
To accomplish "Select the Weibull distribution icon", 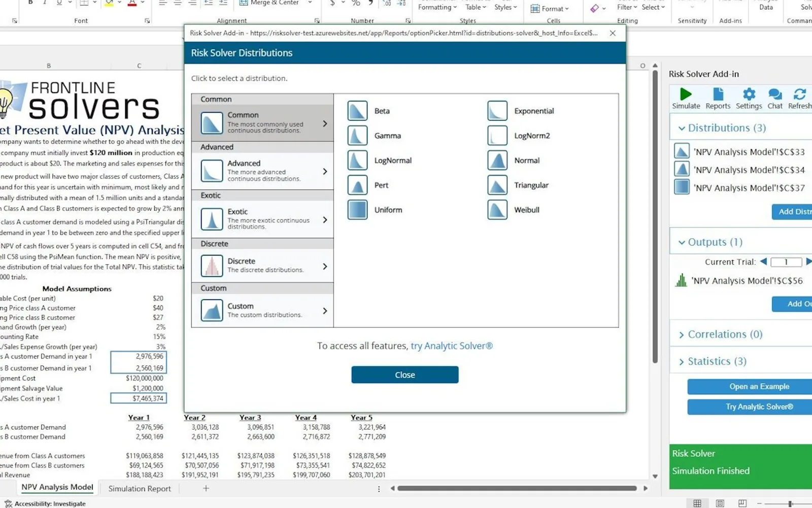I will click(497, 210).
